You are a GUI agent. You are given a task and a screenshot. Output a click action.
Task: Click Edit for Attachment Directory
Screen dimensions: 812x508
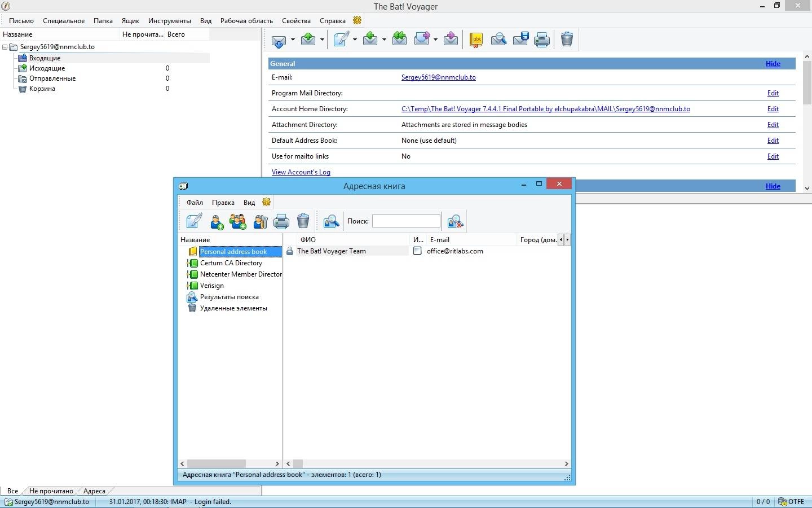click(773, 125)
